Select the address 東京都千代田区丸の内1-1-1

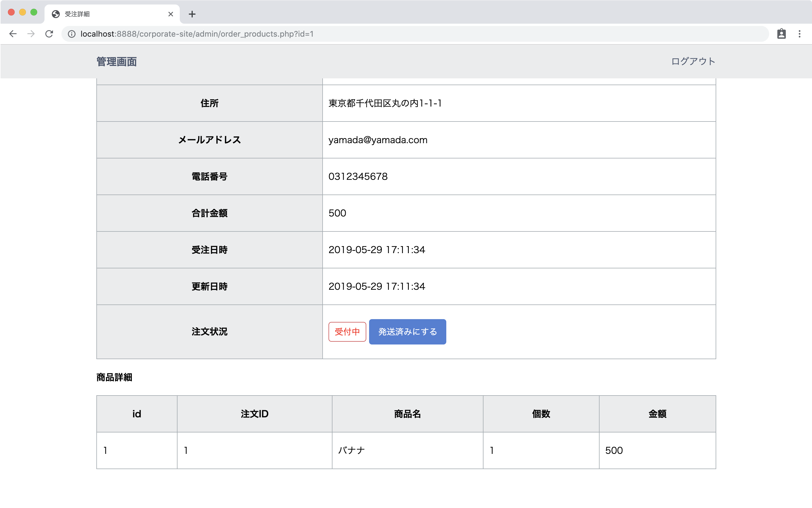click(x=385, y=103)
